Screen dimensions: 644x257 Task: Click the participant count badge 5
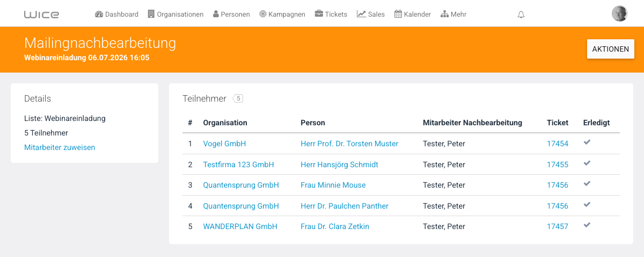point(238,98)
